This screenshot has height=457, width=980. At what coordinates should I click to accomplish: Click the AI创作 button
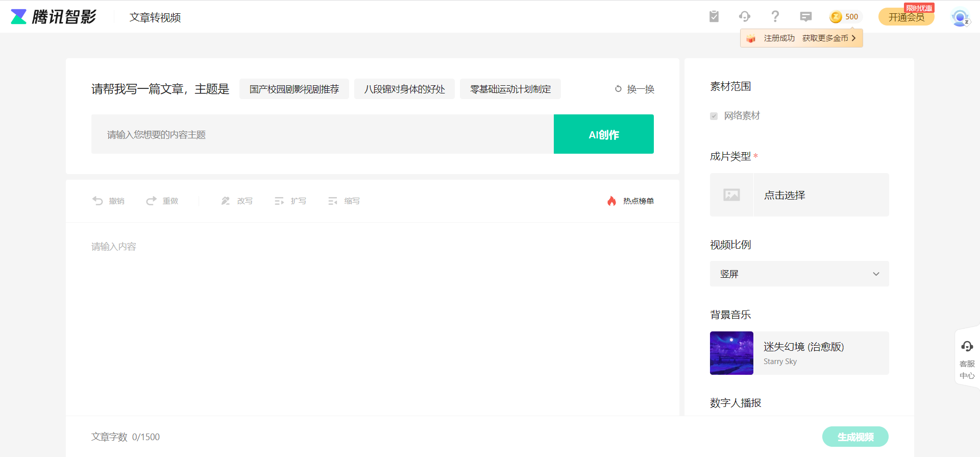click(603, 134)
